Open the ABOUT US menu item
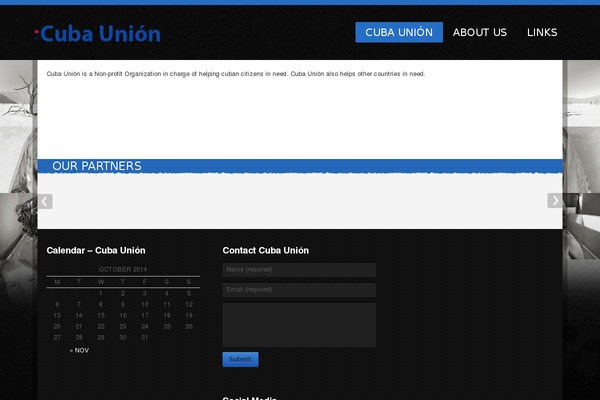The width and height of the screenshot is (600, 400). tap(479, 32)
